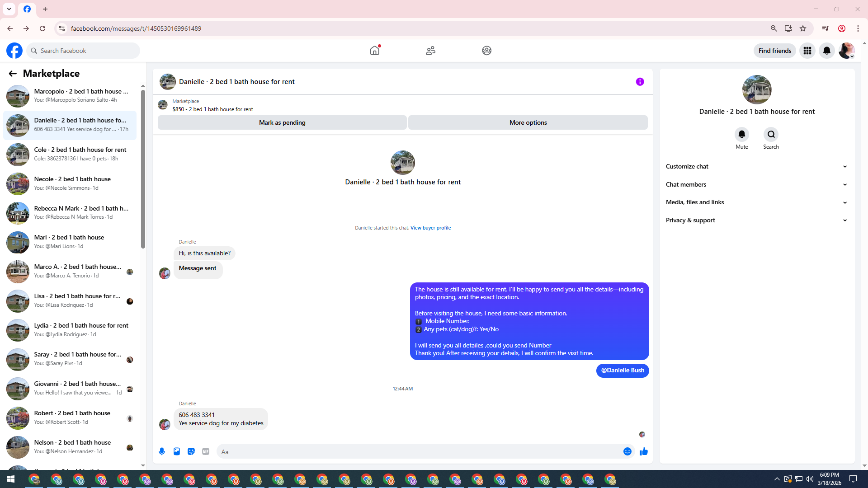
Task: Open View buyer profile link
Action: coord(430,228)
